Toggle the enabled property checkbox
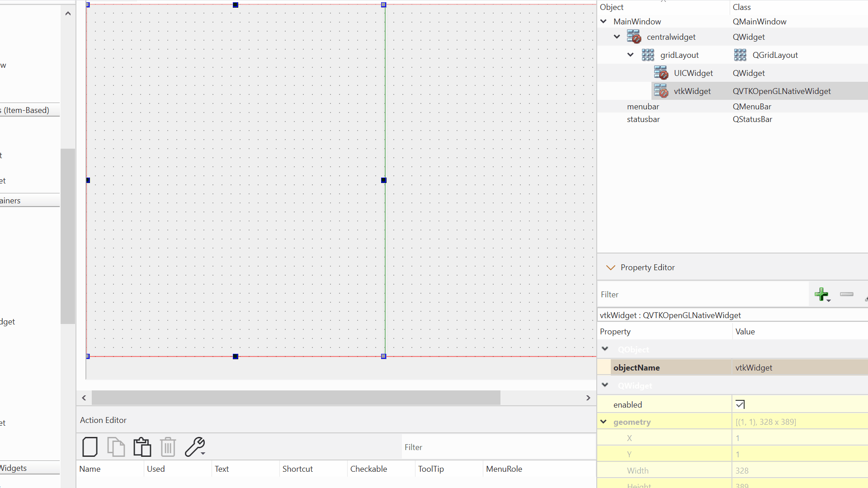Screen dimensions: 868x488 (x=740, y=404)
